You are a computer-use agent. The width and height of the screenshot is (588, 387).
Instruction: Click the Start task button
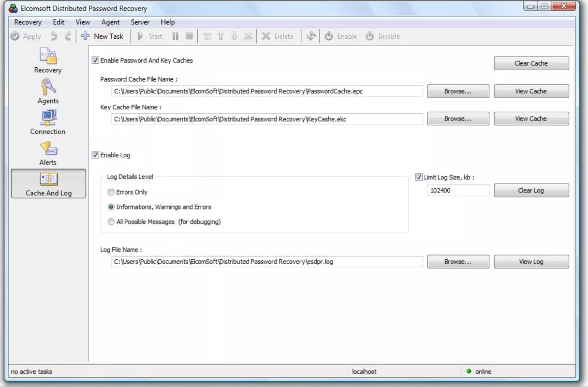tap(150, 36)
